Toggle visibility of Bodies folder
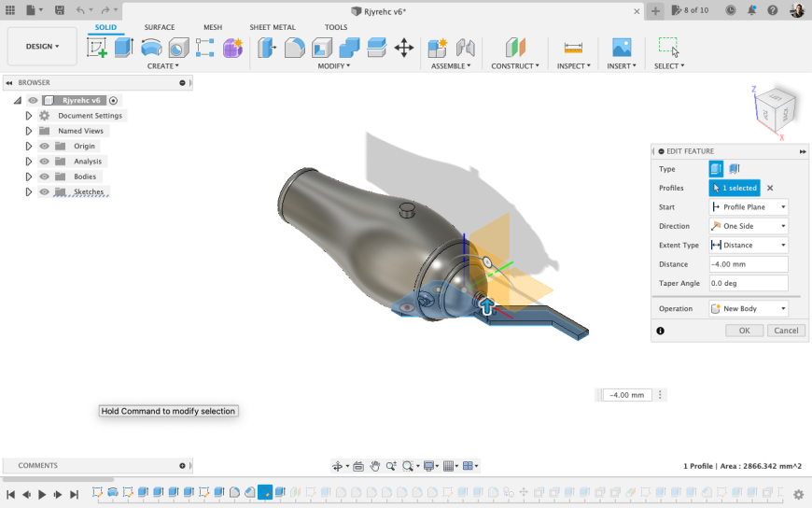812x508 pixels. tap(45, 176)
